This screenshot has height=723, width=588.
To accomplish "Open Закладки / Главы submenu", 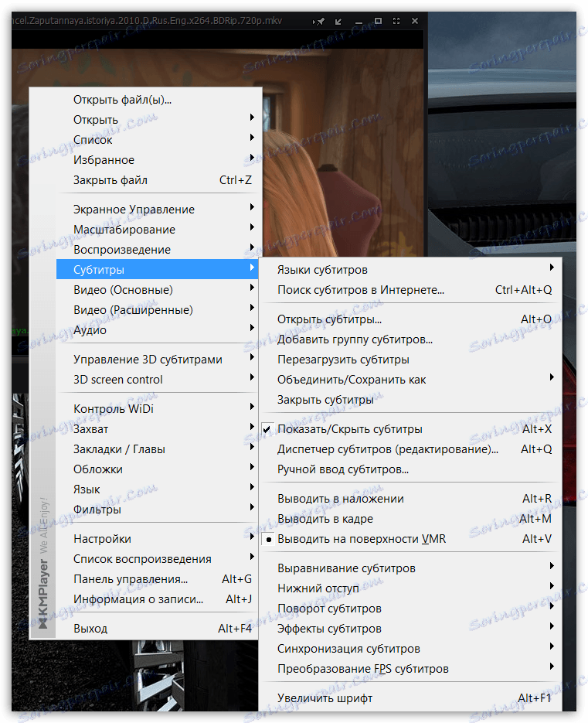I will 158,449.
